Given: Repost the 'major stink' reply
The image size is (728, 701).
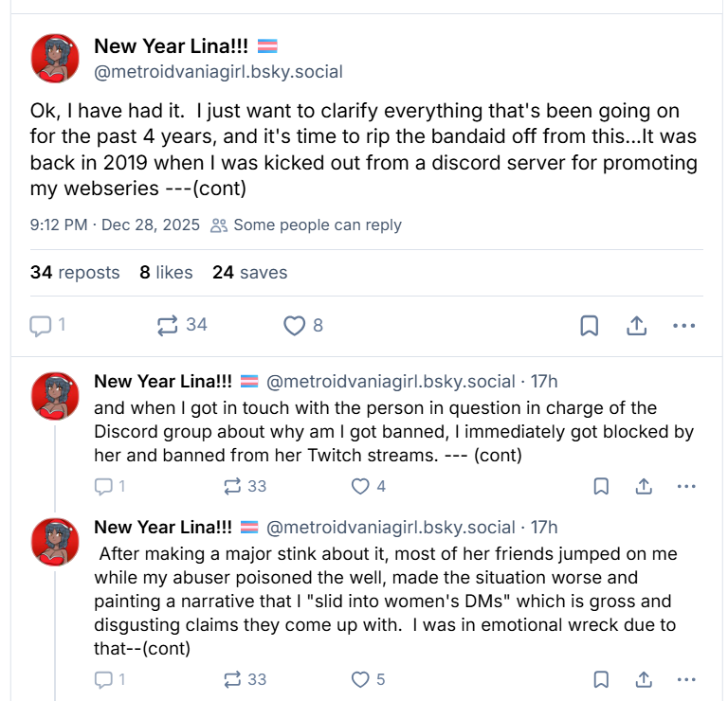Looking at the screenshot, I should (233, 679).
